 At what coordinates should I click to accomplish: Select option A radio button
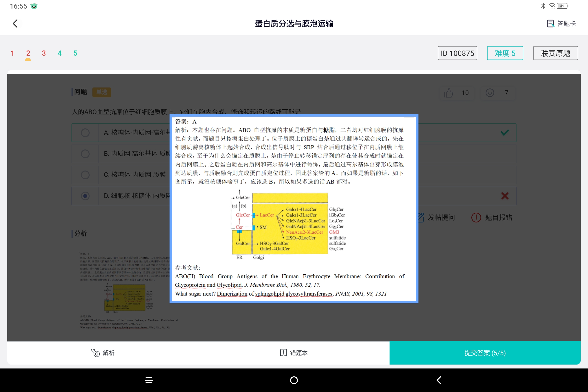click(x=85, y=133)
